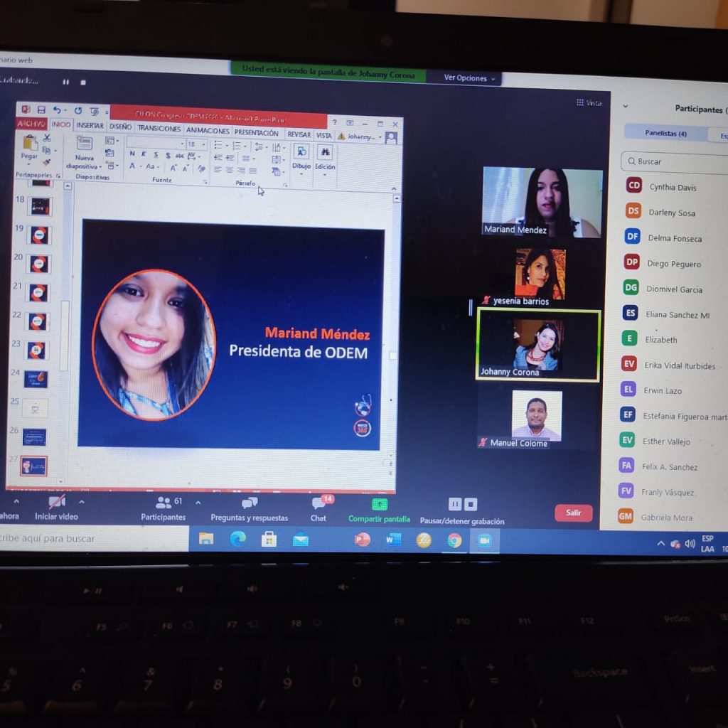Click the font color A in PowerPoint
This screenshot has width=728, height=728.
click(132, 166)
